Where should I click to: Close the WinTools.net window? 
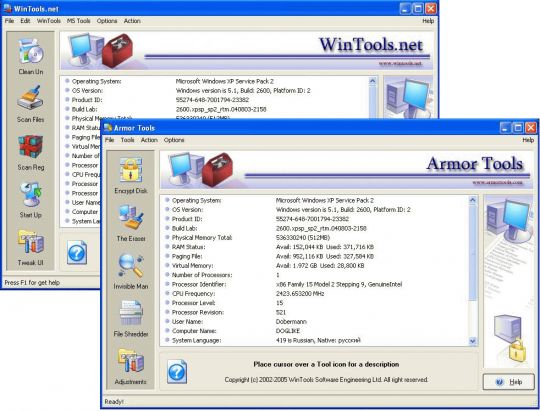coord(431,9)
